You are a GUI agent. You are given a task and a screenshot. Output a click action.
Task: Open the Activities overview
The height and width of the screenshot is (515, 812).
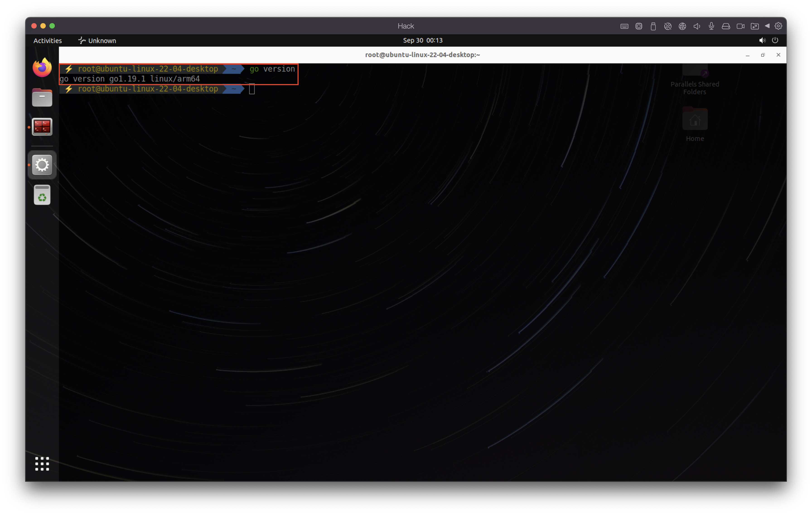tap(48, 41)
